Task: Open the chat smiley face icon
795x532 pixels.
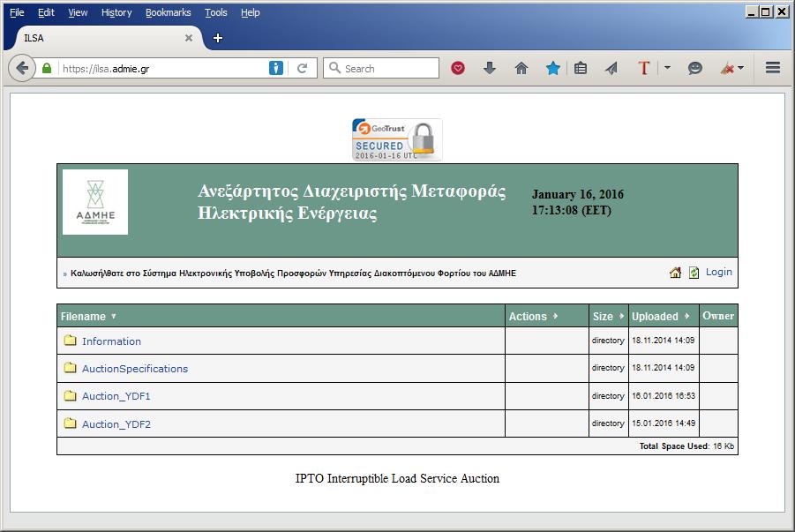Action: pos(695,68)
